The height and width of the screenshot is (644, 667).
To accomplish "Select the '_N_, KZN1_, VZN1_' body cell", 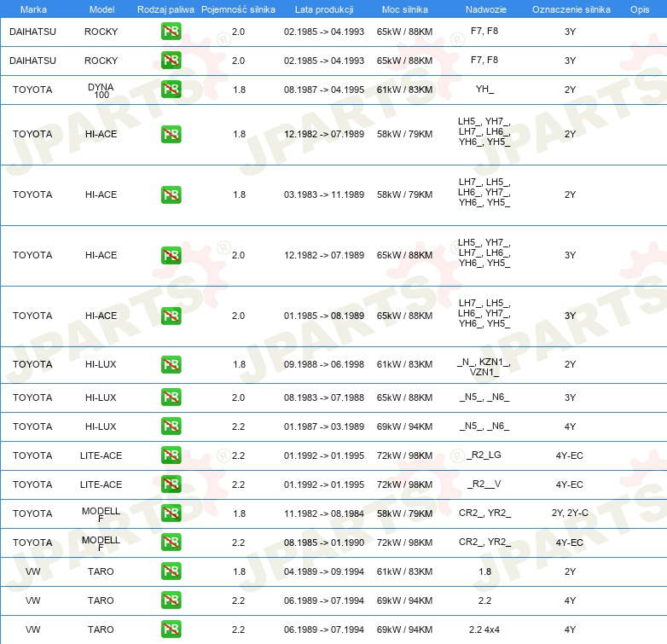I will click(484, 367).
